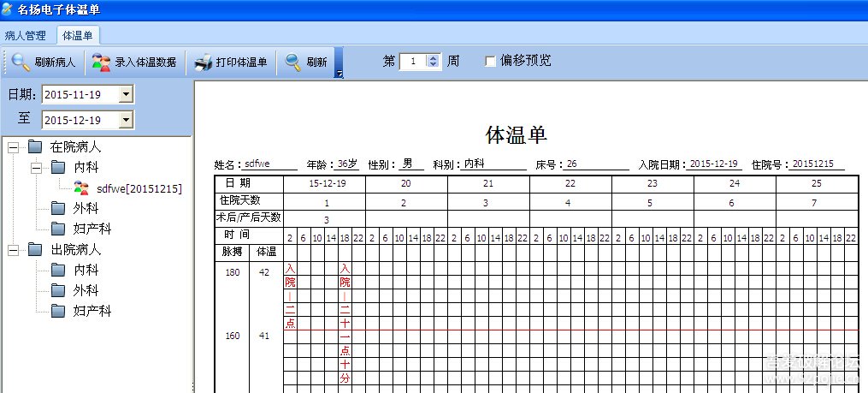
Task: Select 出院病人 tree label
Action: click(75, 249)
